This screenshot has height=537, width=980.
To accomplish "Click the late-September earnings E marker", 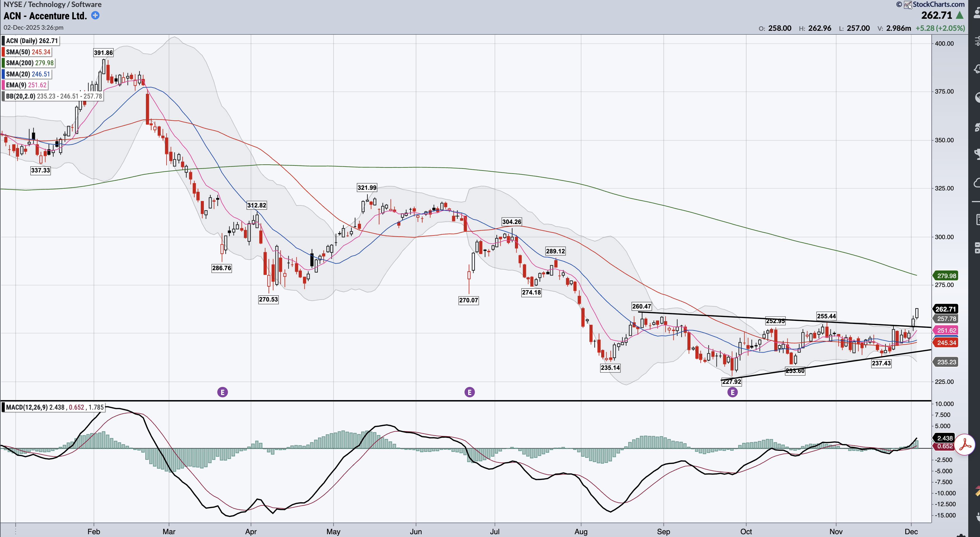I will pos(732,392).
